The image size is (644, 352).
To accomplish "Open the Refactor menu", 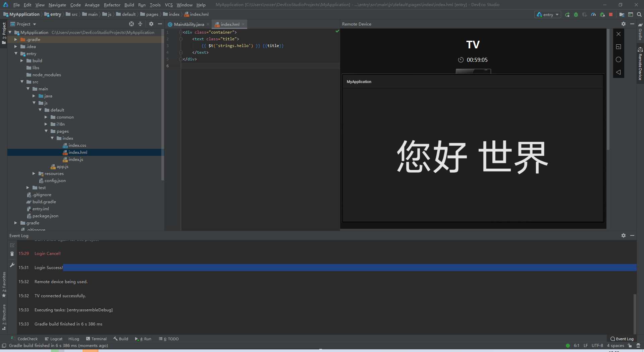I will pyautogui.click(x=112, y=5).
